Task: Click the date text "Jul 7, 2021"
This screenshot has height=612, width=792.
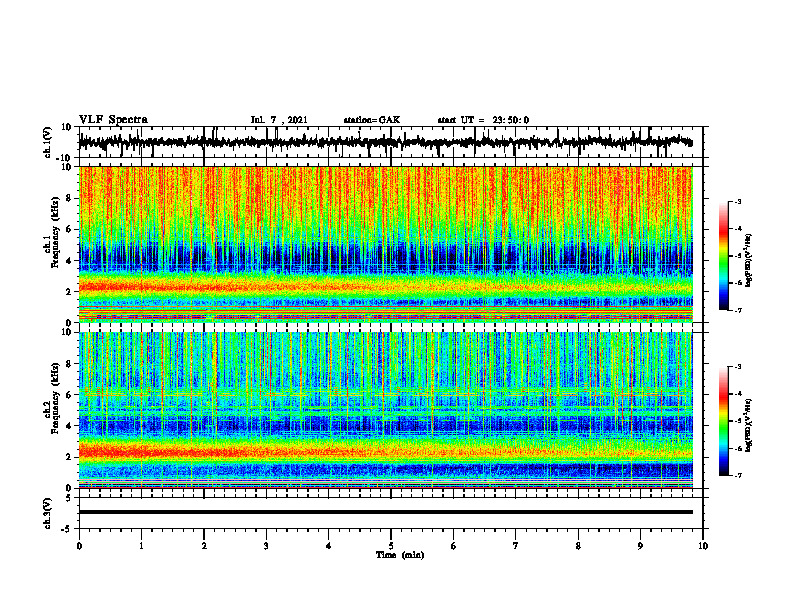Action: point(279,120)
